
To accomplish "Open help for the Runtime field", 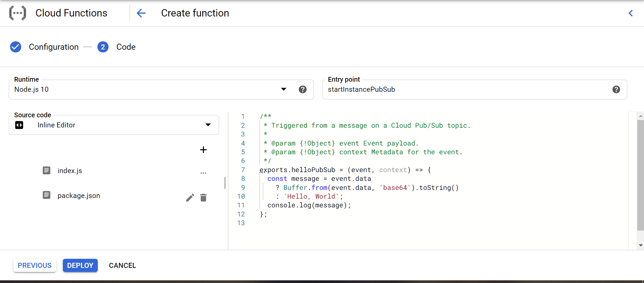I will point(302,89).
